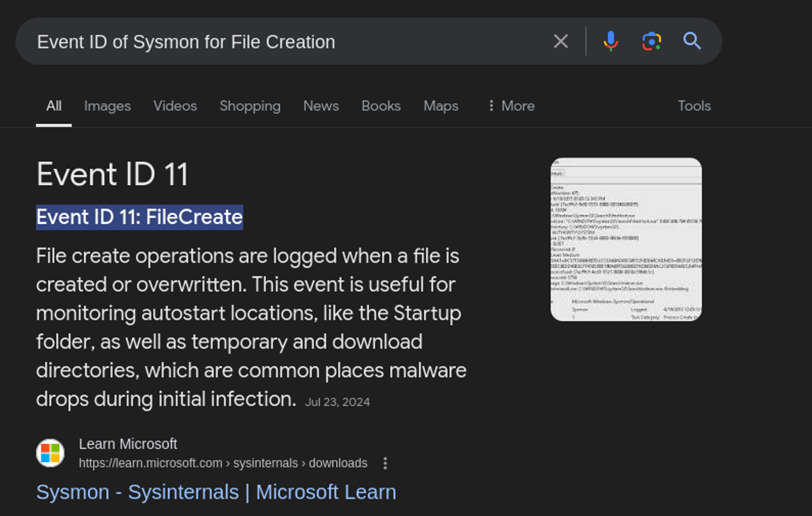
Task: Click the magnifying glass search button
Action: (692, 41)
